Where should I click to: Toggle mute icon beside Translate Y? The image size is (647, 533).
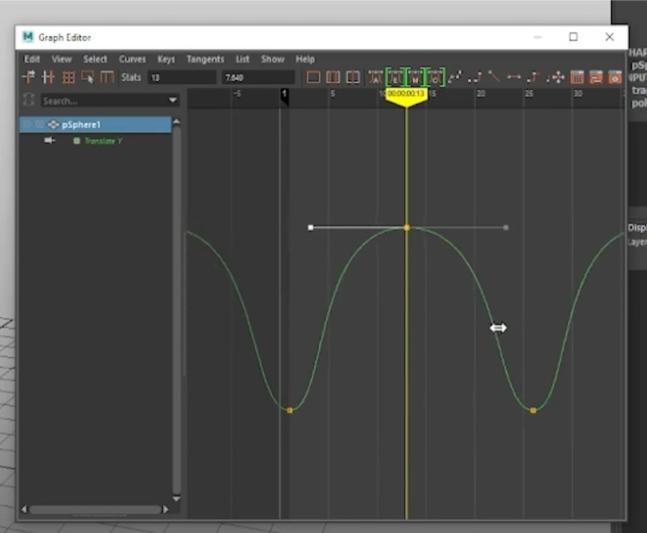[x=50, y=141]
